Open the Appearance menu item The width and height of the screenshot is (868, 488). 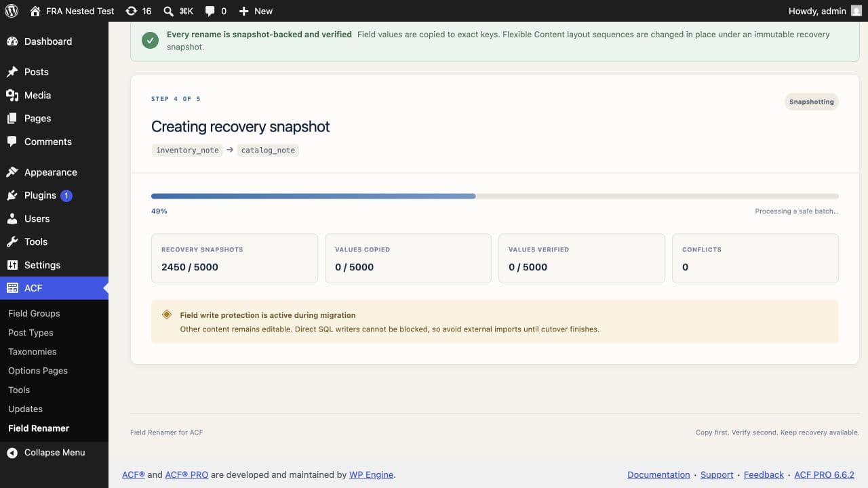coord(54,172)
